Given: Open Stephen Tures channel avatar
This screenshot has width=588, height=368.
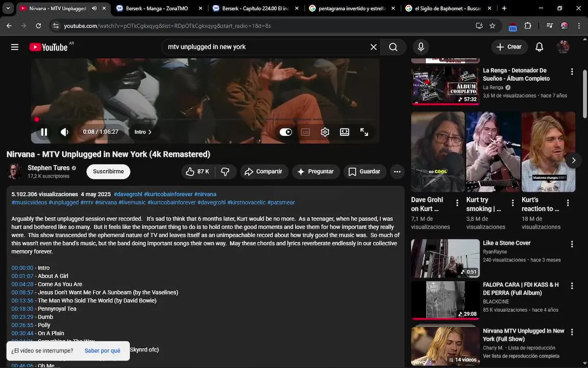Looking at the screenshot, I should pos(15,172).
